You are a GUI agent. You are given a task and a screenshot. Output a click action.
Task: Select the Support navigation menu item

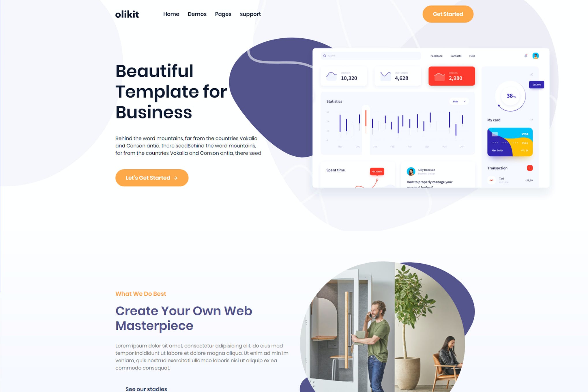click(250, 14)
